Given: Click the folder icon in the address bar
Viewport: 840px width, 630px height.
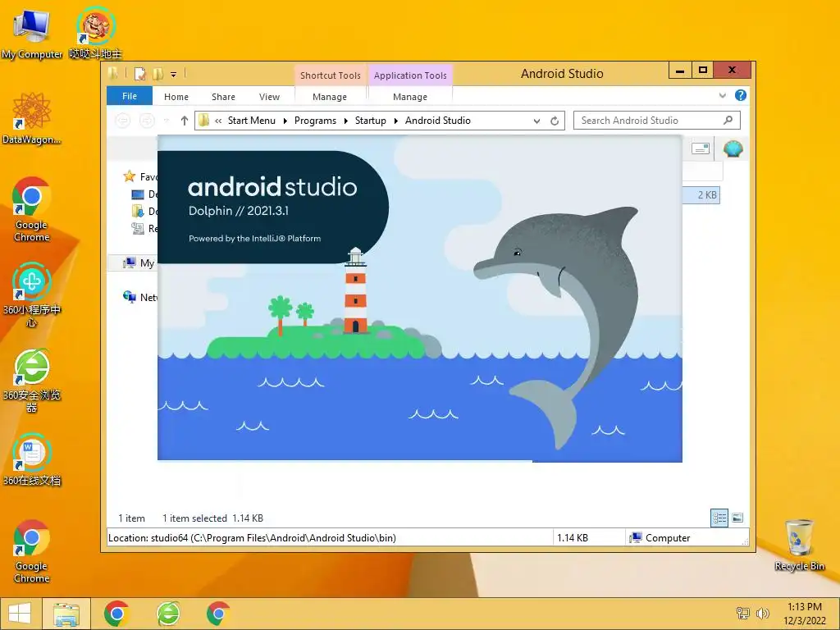Looking at the screenshot, I should (x=203, y=121).
